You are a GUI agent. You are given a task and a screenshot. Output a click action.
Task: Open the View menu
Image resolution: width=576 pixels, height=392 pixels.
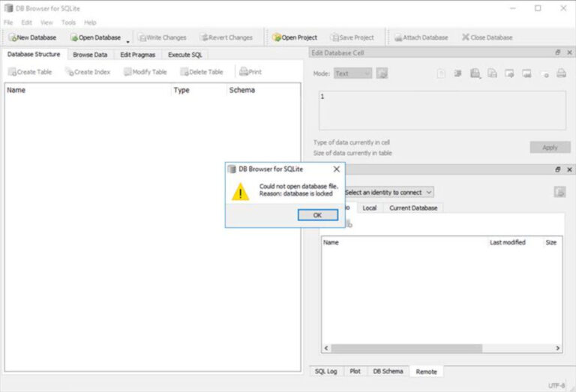tap(46, 22)
